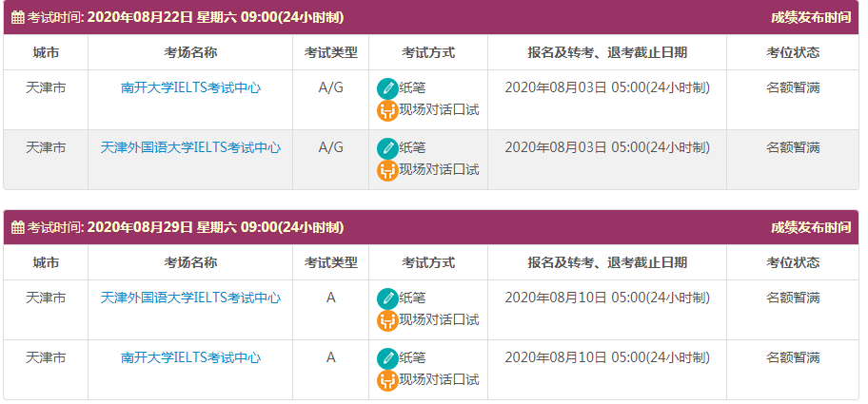This screenshot has width=868, height=404.
Task: Click 报名及转考、退考截止日期 header in August 29 table
Action: [x=606, y=262]
